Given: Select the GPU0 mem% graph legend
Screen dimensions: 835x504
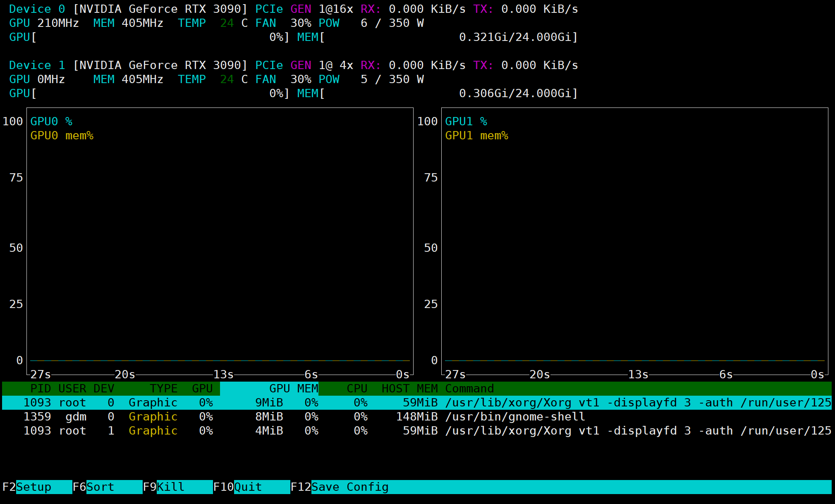Looking at the screenshot, I should pyautogui.click(x=62, y=135).
